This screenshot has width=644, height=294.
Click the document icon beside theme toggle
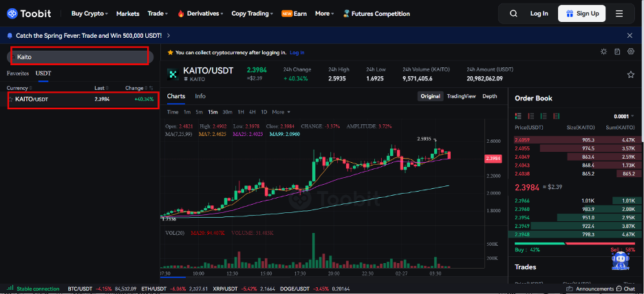click(616, 52)
